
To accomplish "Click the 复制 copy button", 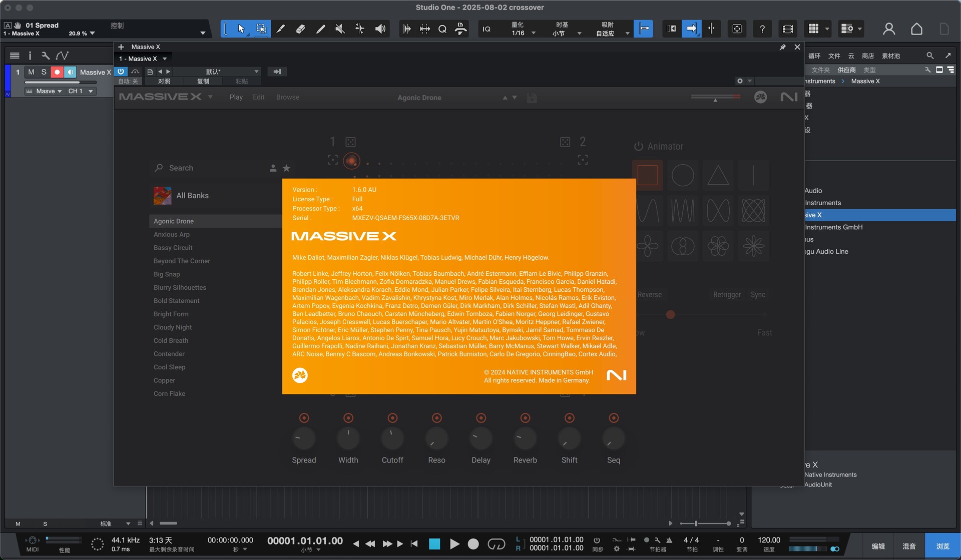I will tap(203, 81).
